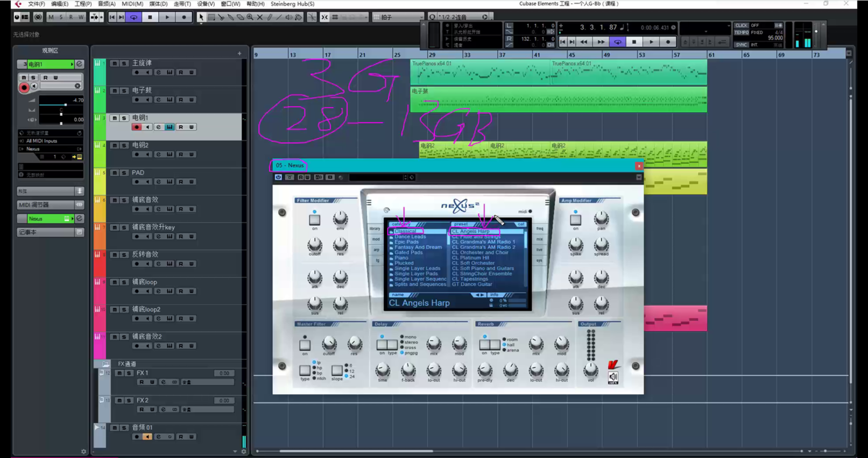Select the Object Selection arrow tool
Screen dimensions: 868x458
201,17
